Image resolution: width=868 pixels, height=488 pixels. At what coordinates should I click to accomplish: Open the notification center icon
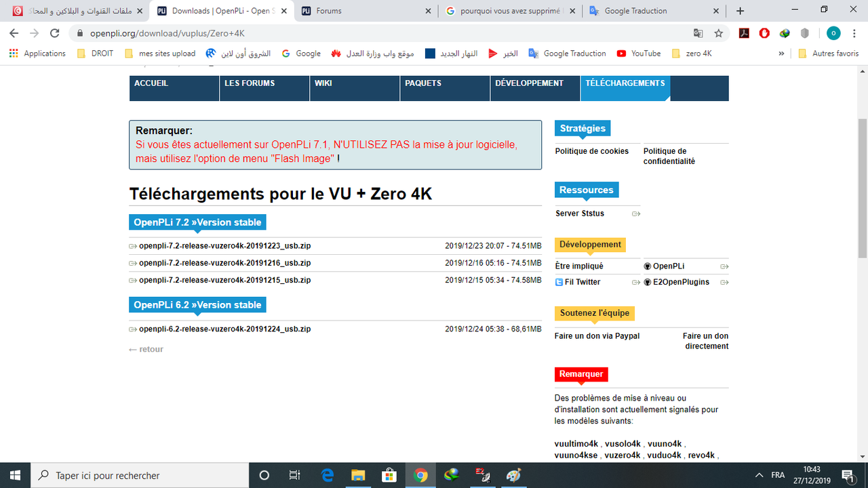tap(848, 475)
